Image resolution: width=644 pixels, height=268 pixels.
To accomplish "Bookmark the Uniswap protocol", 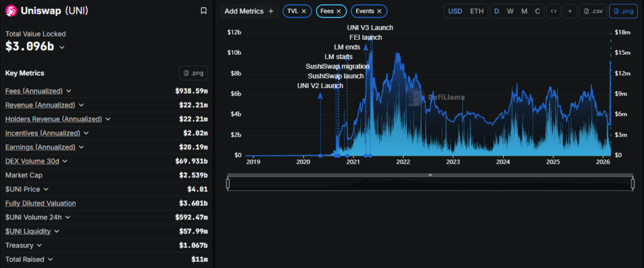I will pos(203,11).
